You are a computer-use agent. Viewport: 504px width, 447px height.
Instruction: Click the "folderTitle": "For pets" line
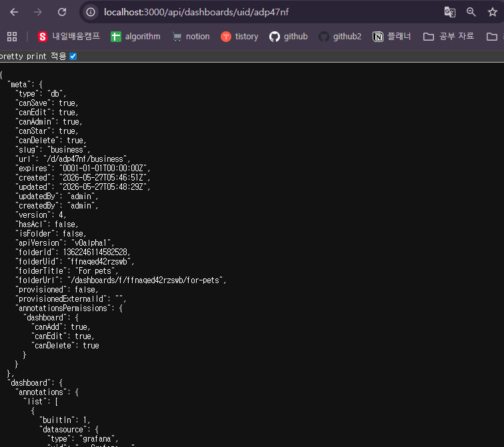pyautogui.click(x=67, y=270)
